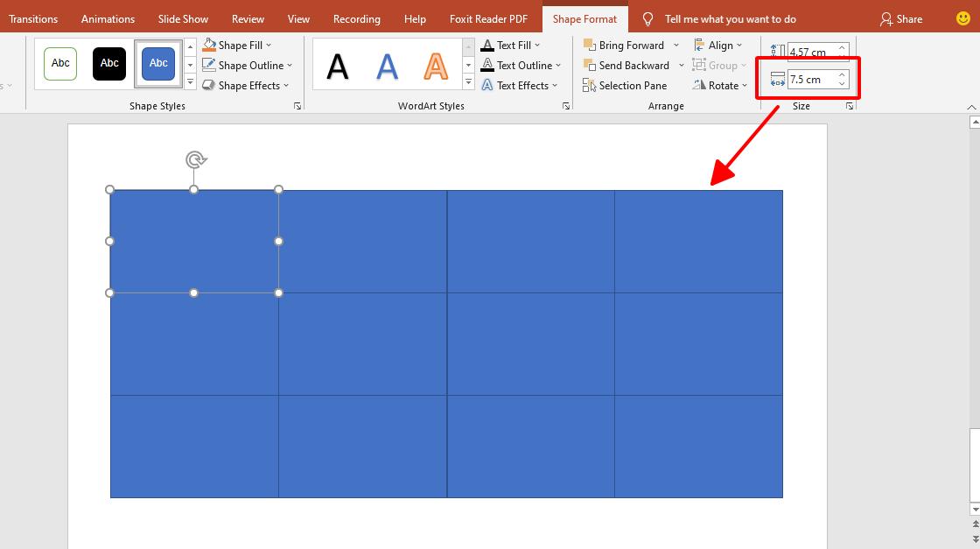Open Shape Styles dialog launcher
The height and width of the screenshot is (549, 980).
click(x=297, y=106)
